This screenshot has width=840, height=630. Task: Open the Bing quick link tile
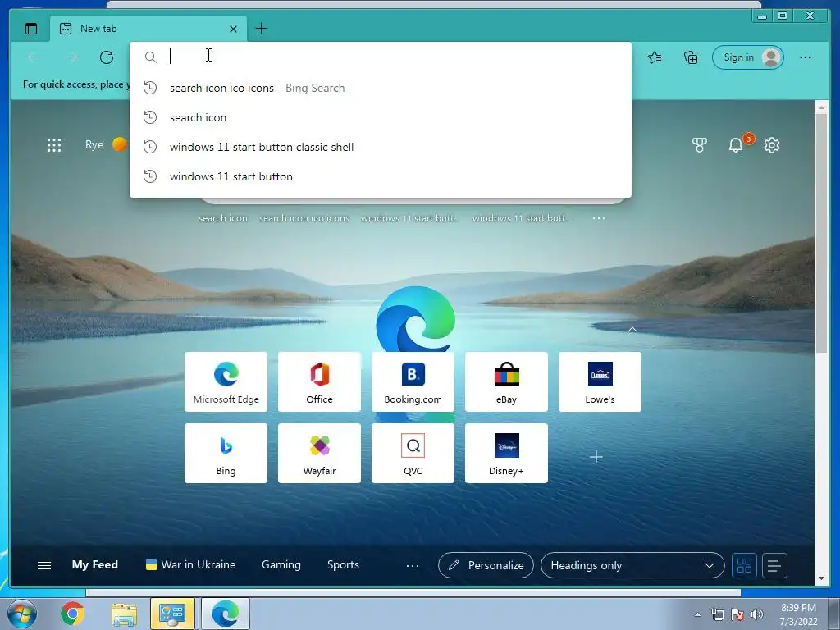pos(226,453)
